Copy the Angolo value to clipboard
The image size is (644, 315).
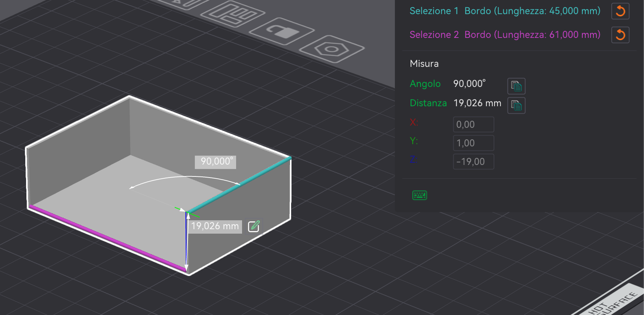click(516, 86)
